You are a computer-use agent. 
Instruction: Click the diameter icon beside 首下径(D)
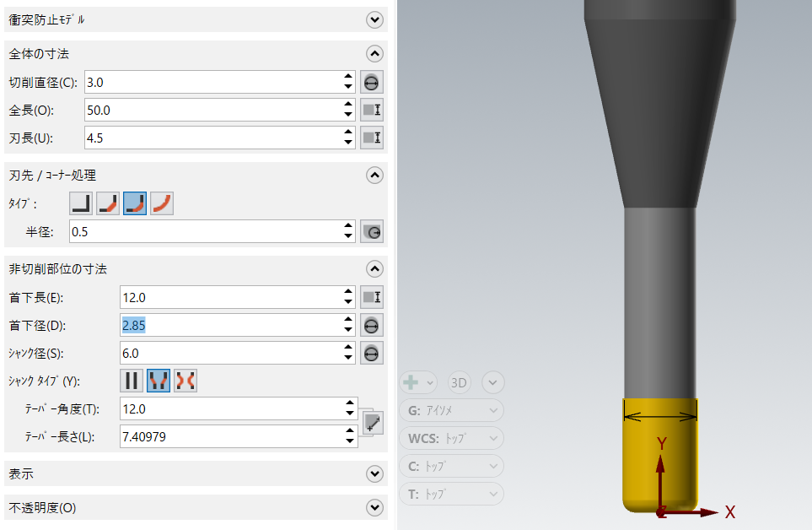pos(372,325)
